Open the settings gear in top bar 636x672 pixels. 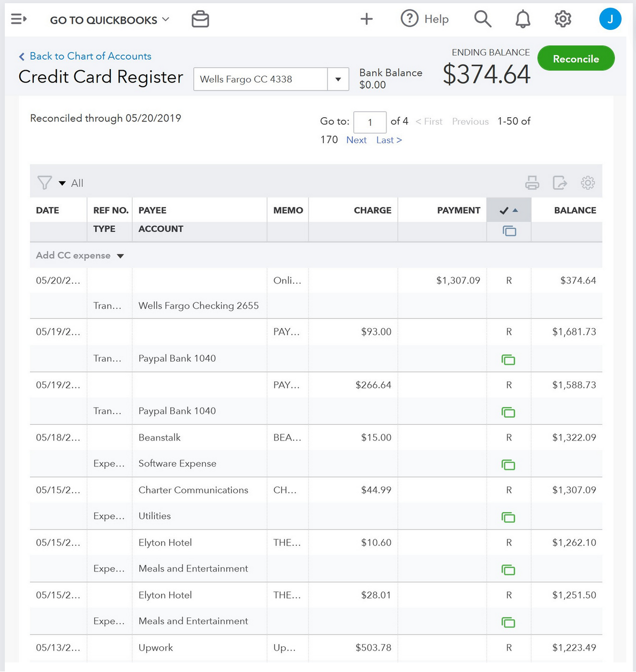pyautogui.click(x=563, y=19)
